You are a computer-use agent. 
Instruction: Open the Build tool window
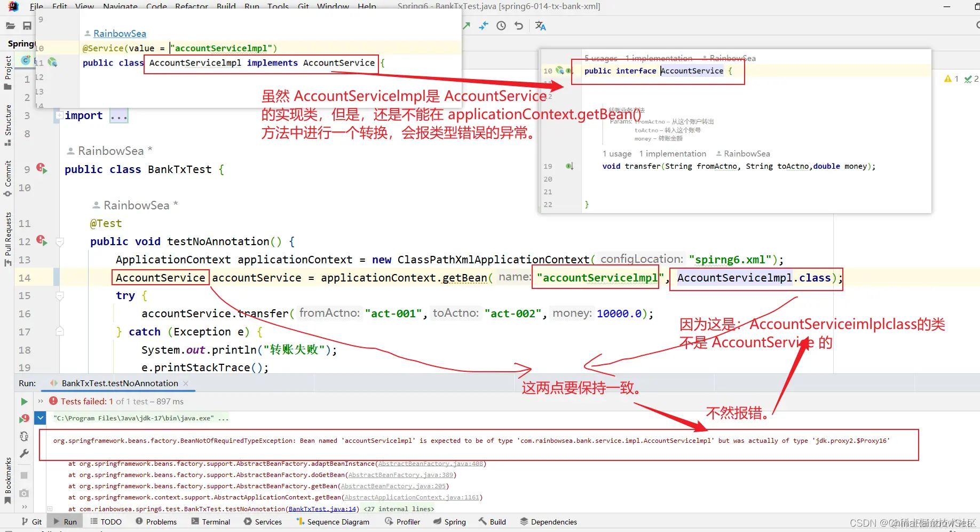point(492,522)
